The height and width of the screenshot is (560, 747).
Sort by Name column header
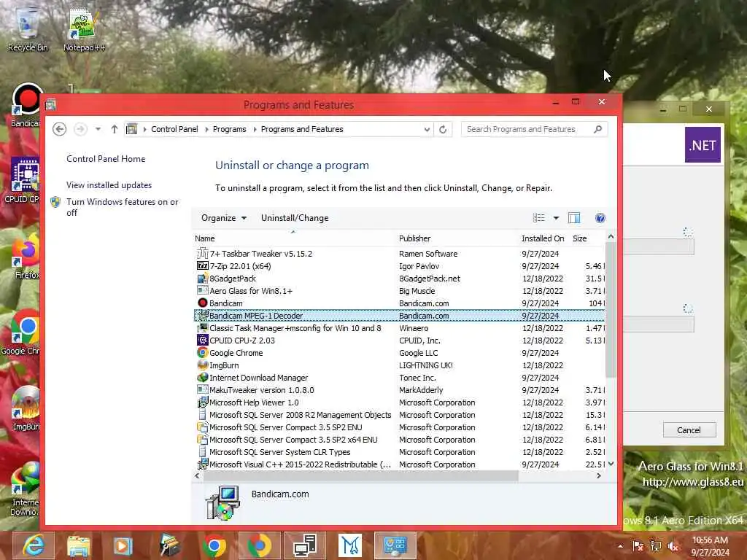tap(294, 238)
